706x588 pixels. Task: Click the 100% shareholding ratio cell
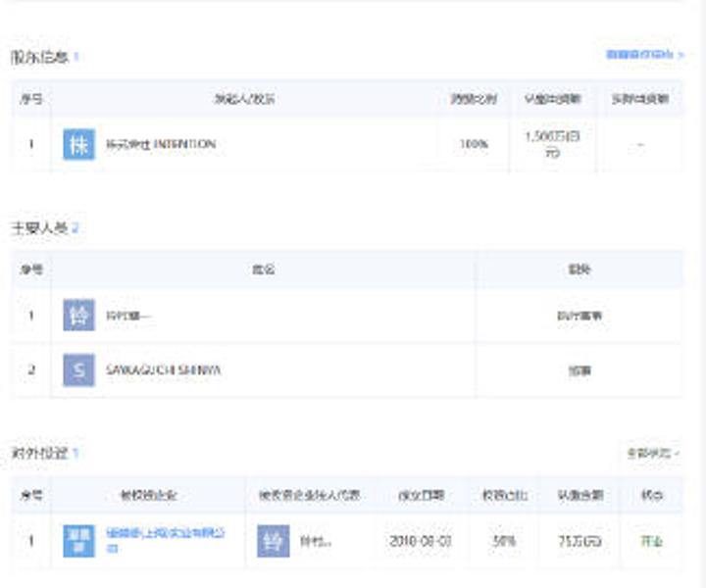click(x=474, y=144)
